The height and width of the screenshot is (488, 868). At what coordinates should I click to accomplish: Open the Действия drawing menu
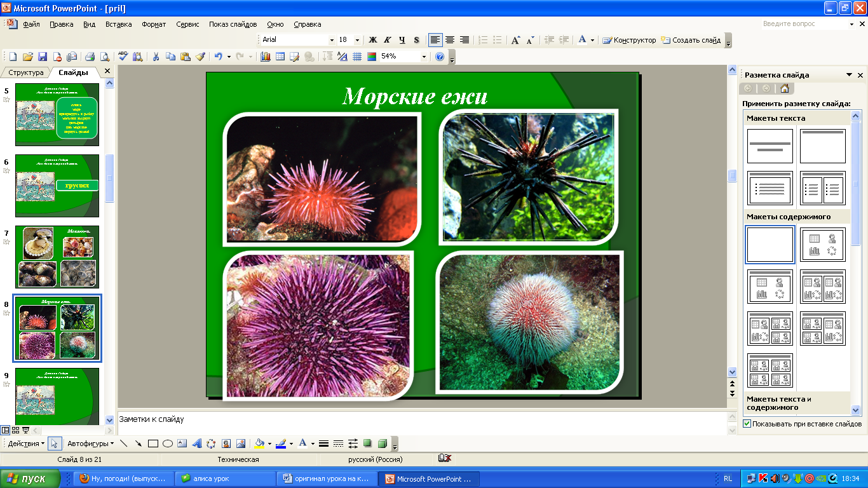pyautogui.click(x=26, y=444)
